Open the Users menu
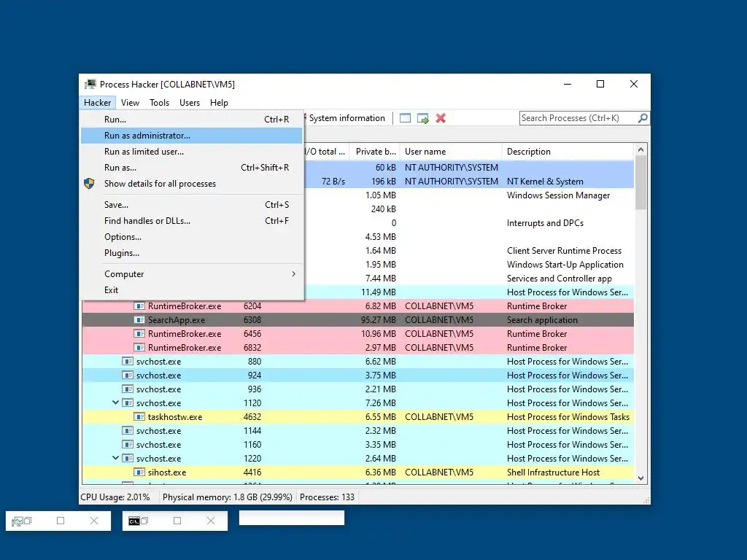 tap(190, 102)
